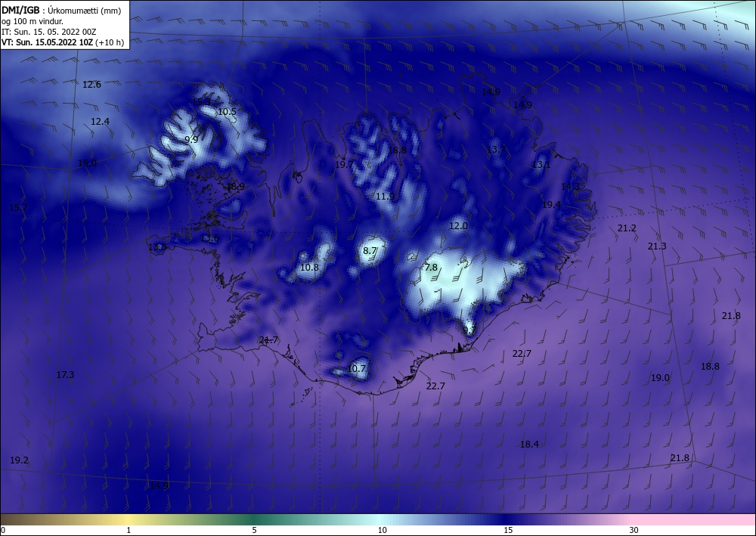Image resolution: width=756 pixels, height=536 pixels.
Task: Click the legend tick label 1
Action: pyautogui.click(x=129, y=530)
